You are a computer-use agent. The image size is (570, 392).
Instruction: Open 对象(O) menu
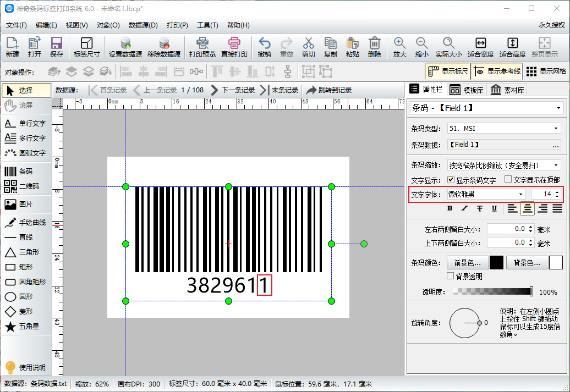[x=108, y=25]
